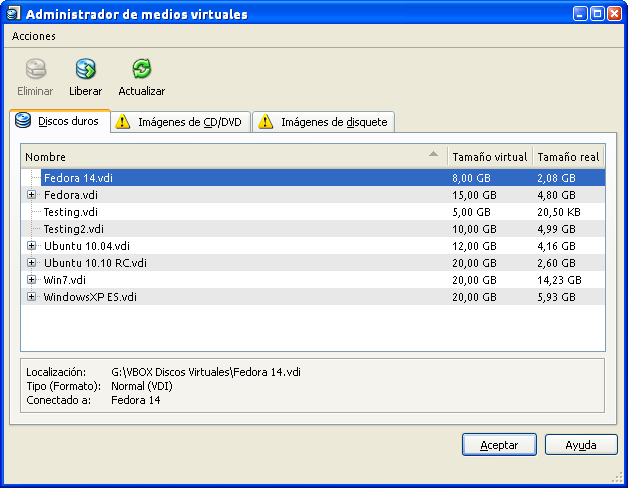
Task: Click the 12,00 GB virtual size value
Action: 474,246
